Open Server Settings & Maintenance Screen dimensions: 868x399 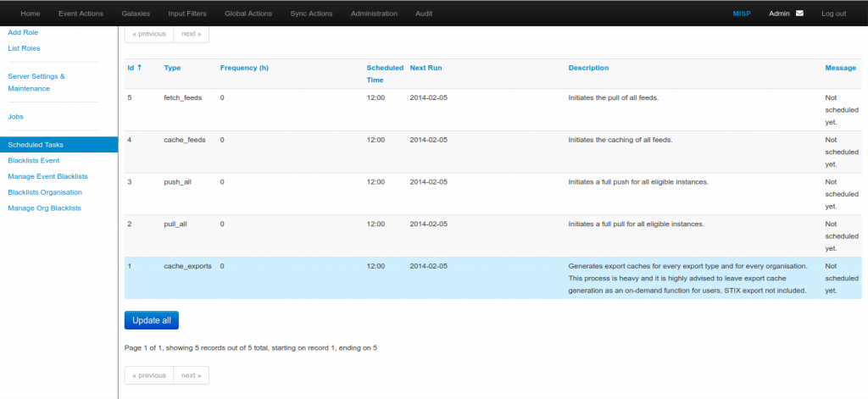tap(36, 82)
